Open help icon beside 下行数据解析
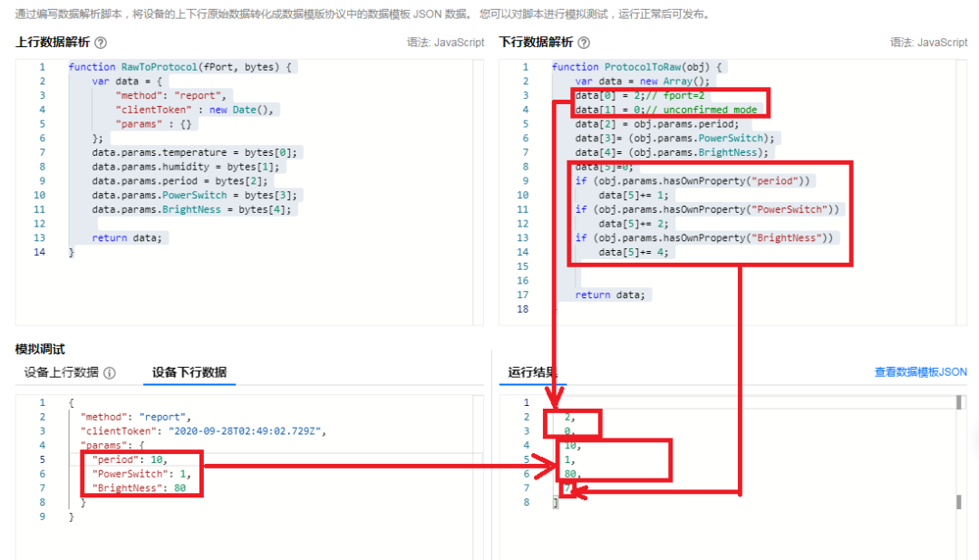The image size is (979, 560). tap(584, 43)
